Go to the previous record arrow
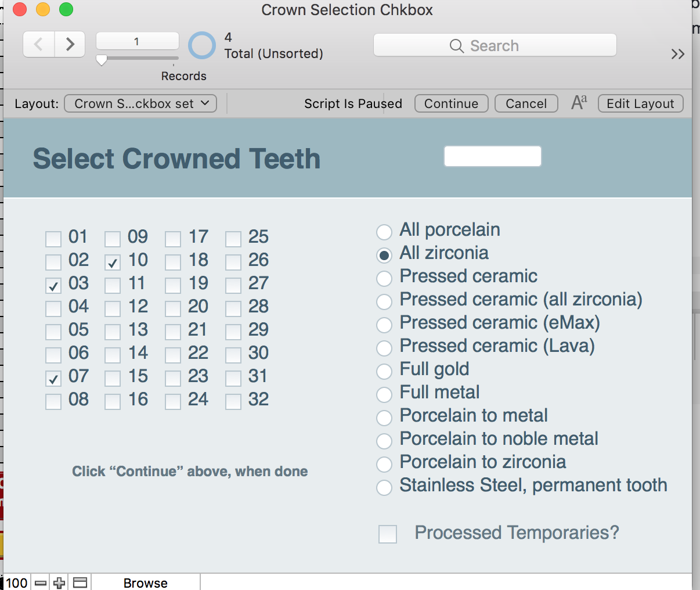 pyautogui.click(x=39, y=44)
